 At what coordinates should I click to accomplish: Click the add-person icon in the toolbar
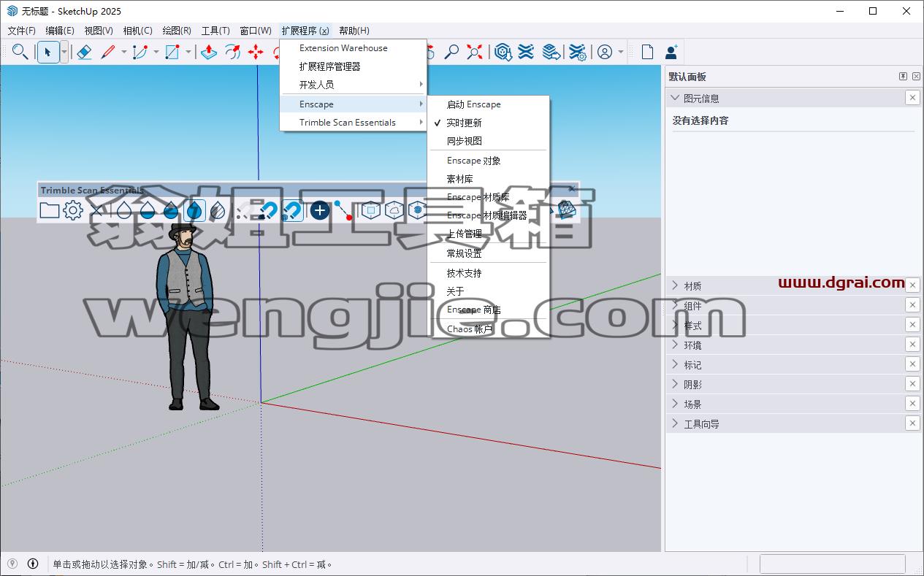[671, 52]
